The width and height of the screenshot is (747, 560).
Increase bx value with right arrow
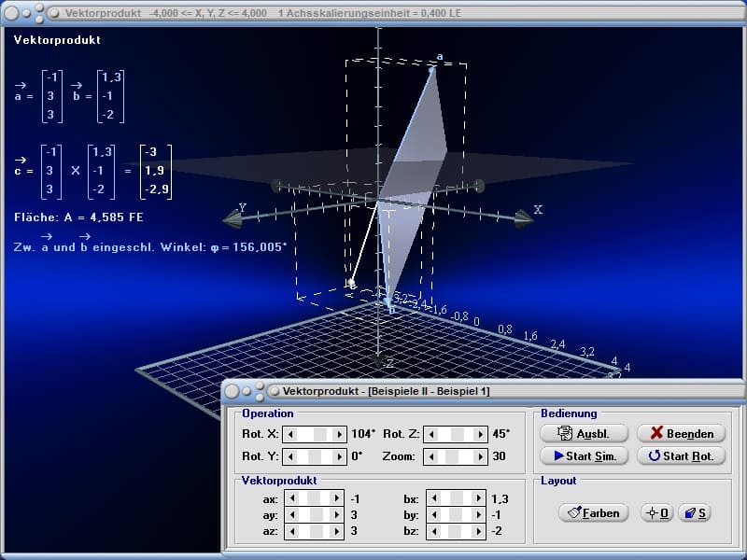click(480, 499)
